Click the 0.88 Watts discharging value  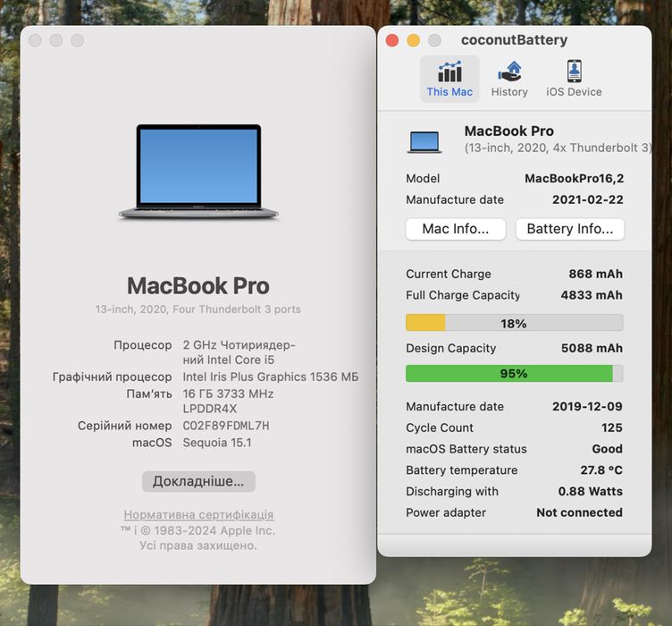tap(590, 491)
